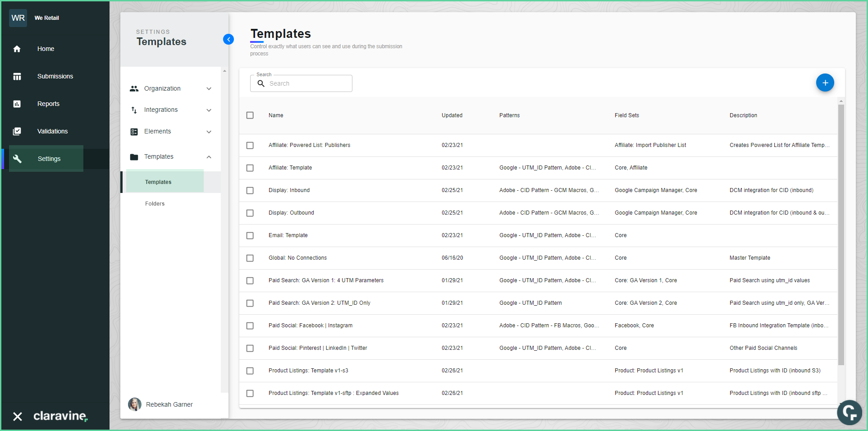868x431 pixels.
Task: Check Paid Search: GA Version 2 checkbox
Action: 250,303
